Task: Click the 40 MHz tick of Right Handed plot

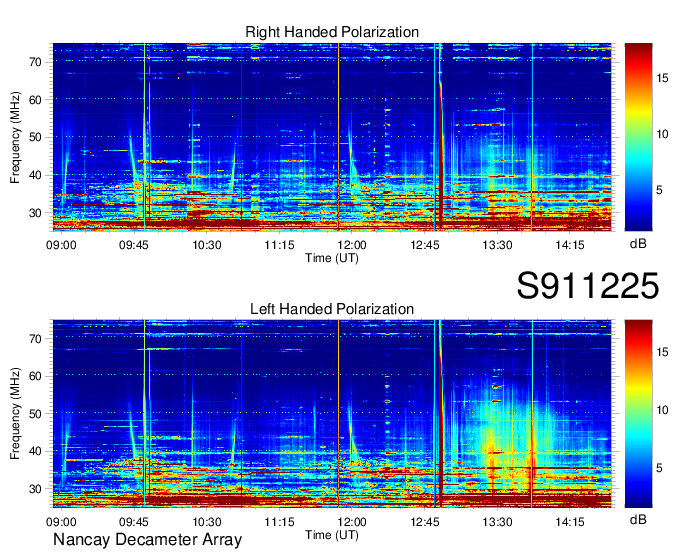Action: tap(36, 176)
